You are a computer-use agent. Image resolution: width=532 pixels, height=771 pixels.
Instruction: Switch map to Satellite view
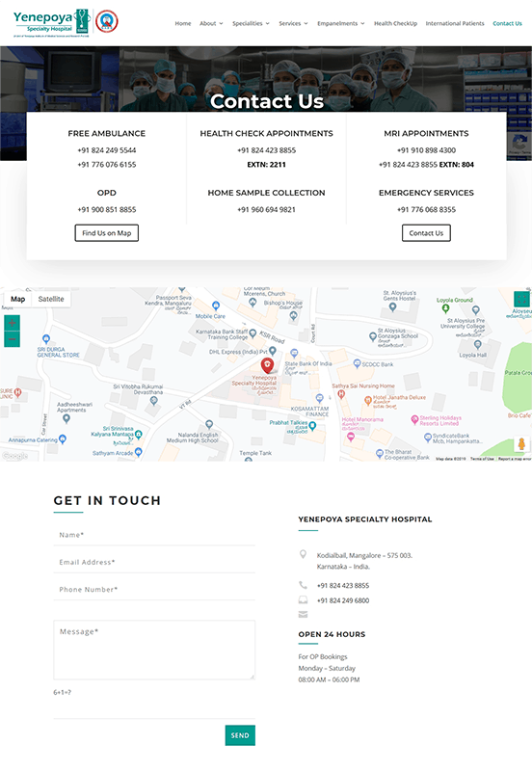point(51,299)
